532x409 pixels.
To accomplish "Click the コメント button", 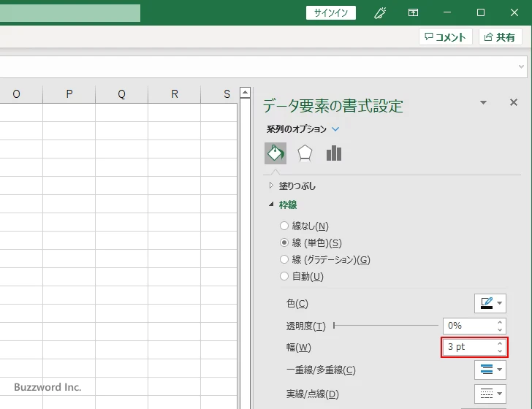I will pyautogui.click(x=445, y=37).
